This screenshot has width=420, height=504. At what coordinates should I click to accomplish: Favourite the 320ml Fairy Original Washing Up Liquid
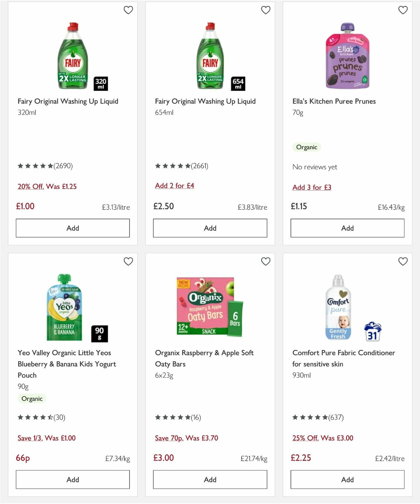(x=128, y=10)
